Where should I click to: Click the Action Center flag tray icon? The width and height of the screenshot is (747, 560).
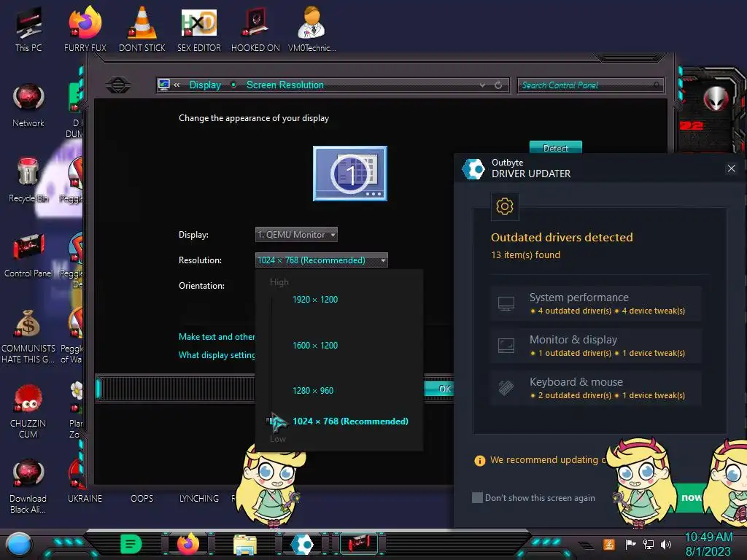point(630,544)
